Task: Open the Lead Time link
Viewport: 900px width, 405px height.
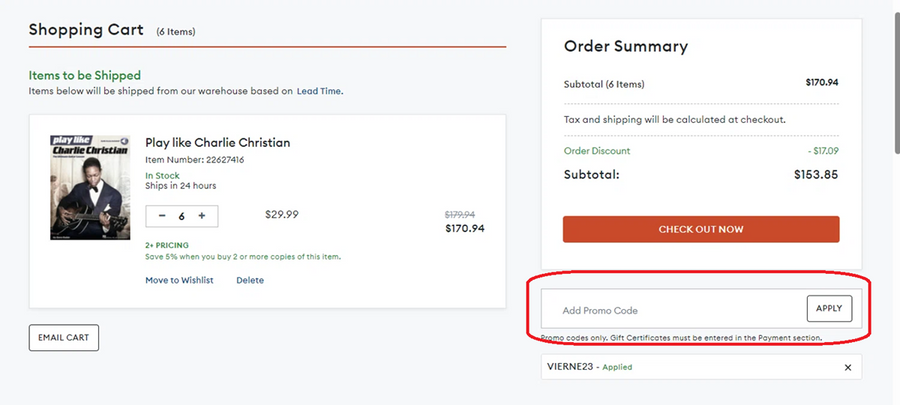Action: point(319,91)
